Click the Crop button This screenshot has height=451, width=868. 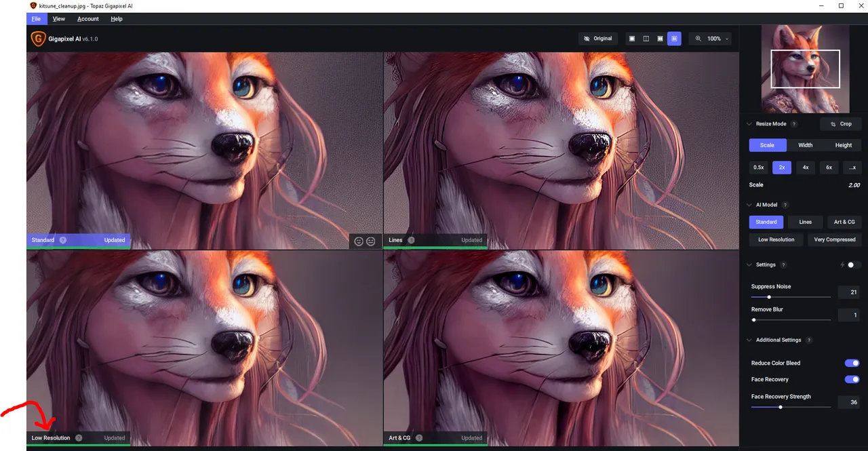tap(841, 124)
